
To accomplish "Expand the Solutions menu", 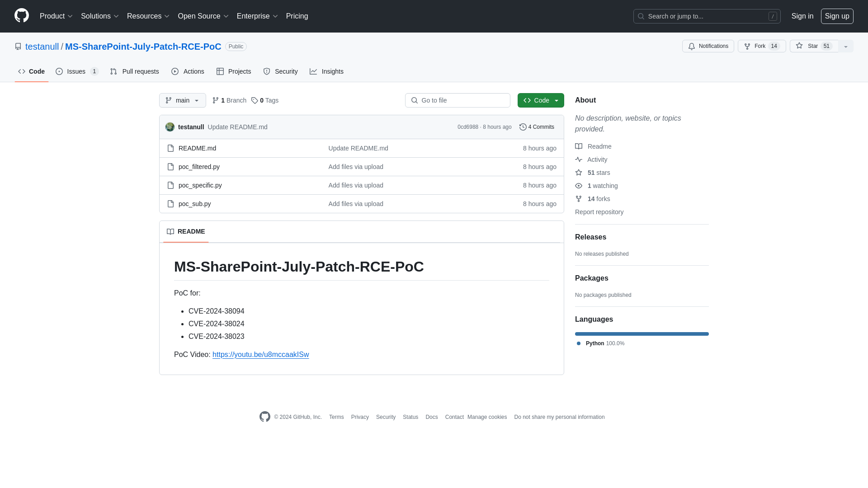I will click(x=99, y=16).
